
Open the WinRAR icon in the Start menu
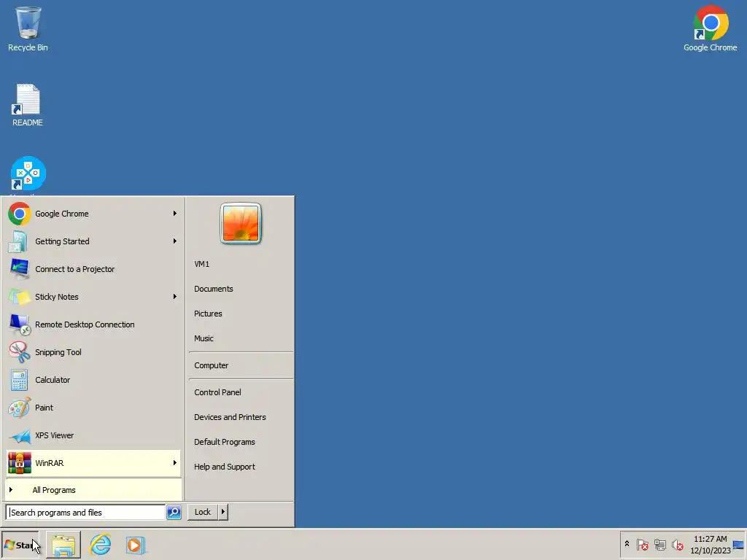19,463
